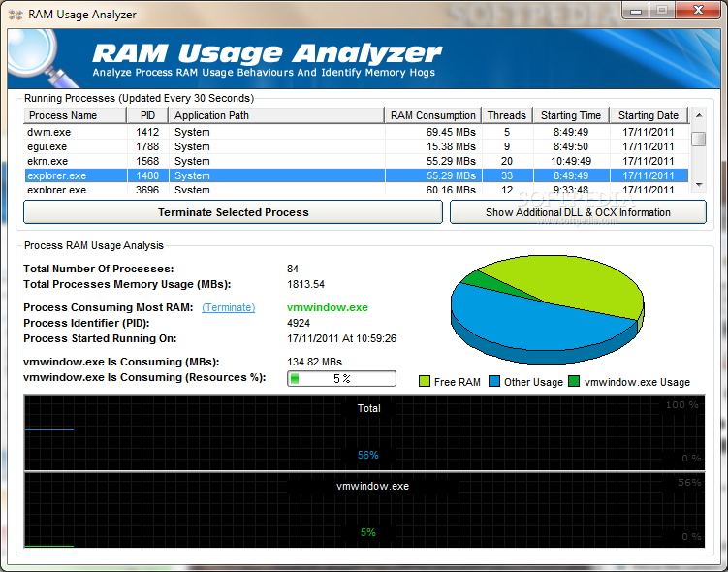The height and width of the screenshot is (572, 728).
Task: Select explorer.exe with PID 3696
Action: [356, 188]
